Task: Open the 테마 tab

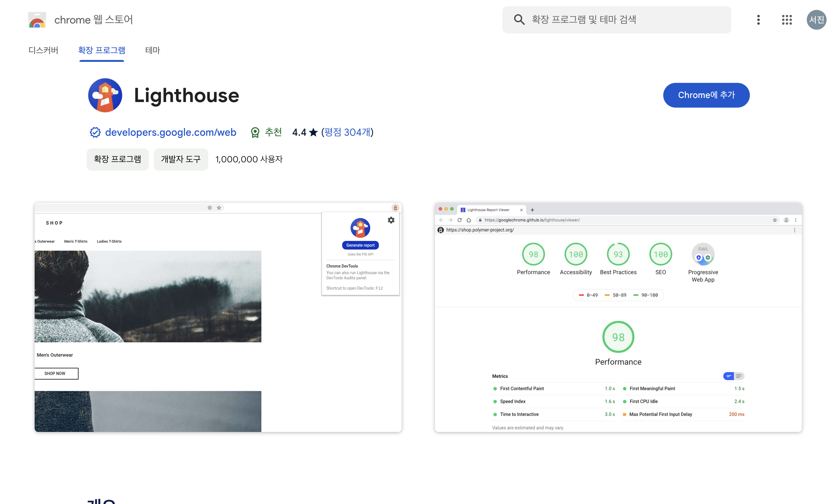Action: tap(152, 50)
